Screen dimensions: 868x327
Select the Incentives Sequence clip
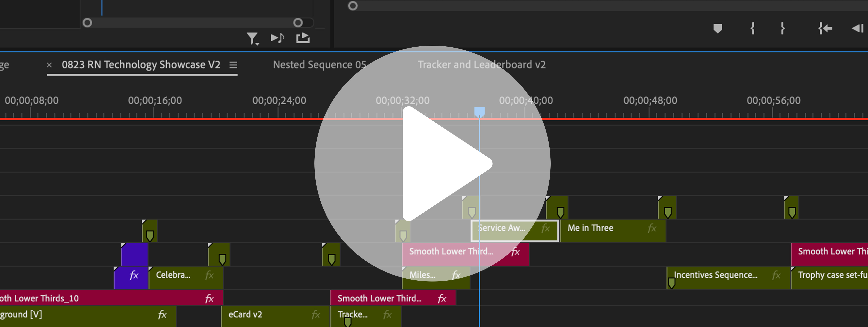tap(729, 278)
